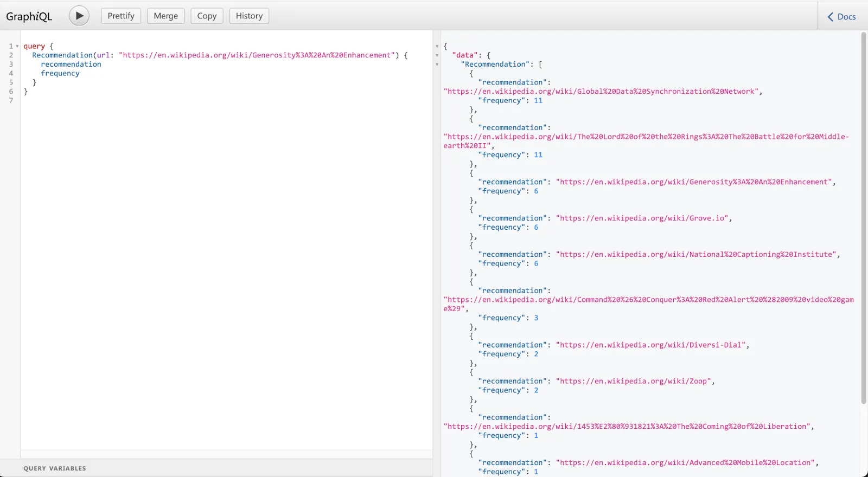868x477 pixels.
Task: Click the "Recommendation" key in results
Action: coord(495,65)
